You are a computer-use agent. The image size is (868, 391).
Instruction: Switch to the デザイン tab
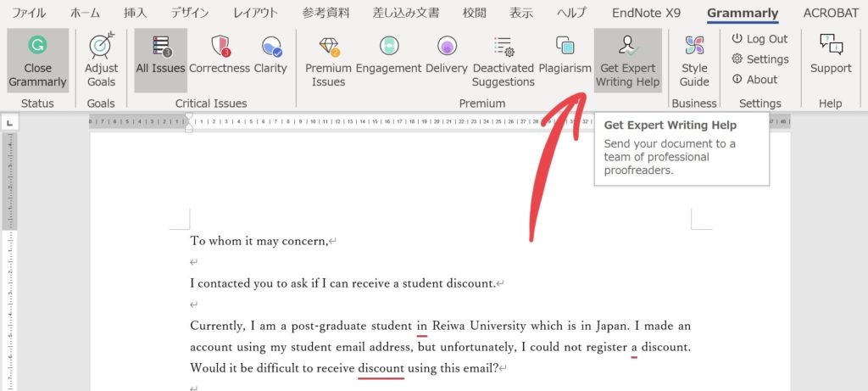(190, 14)
